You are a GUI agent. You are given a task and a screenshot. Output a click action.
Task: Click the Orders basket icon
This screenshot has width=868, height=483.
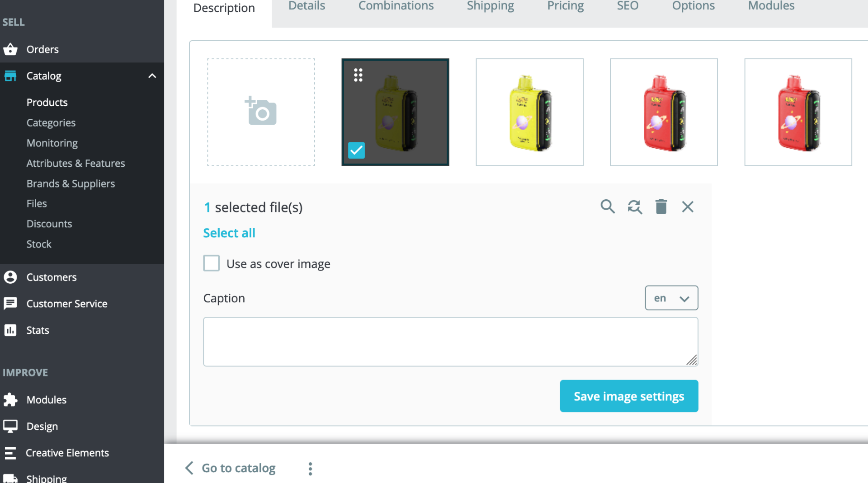pos(10,49)
